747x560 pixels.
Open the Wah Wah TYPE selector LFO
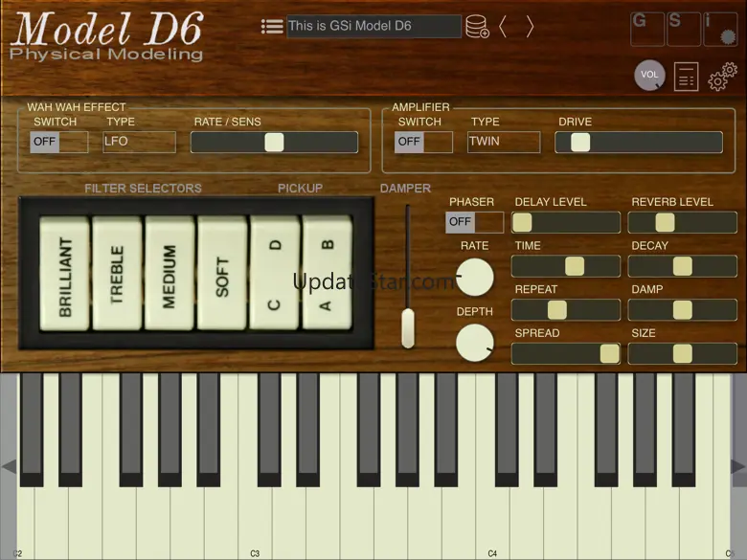139,142
